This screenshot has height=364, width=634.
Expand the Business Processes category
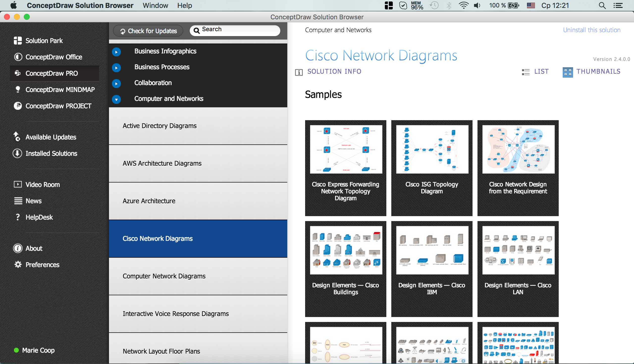117,67
